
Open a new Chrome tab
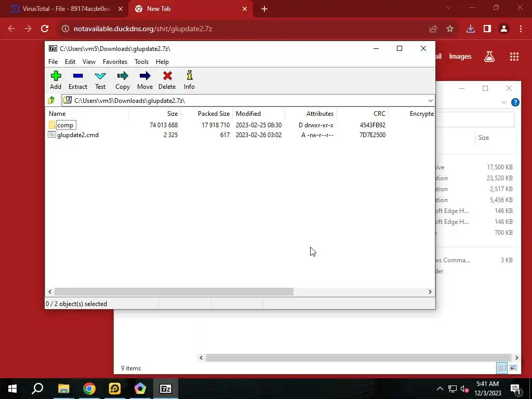[264, 9]
